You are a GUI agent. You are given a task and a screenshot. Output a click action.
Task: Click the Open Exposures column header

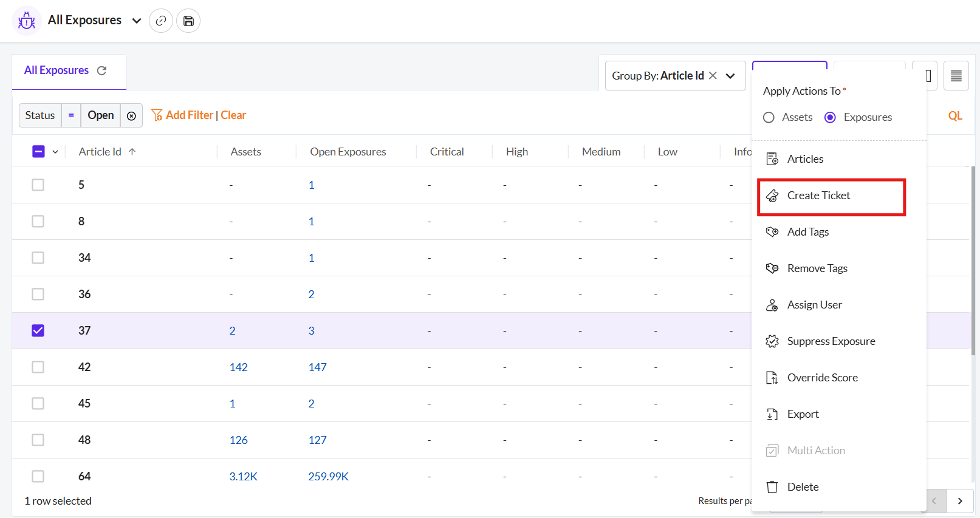click(x=348, y=152)
